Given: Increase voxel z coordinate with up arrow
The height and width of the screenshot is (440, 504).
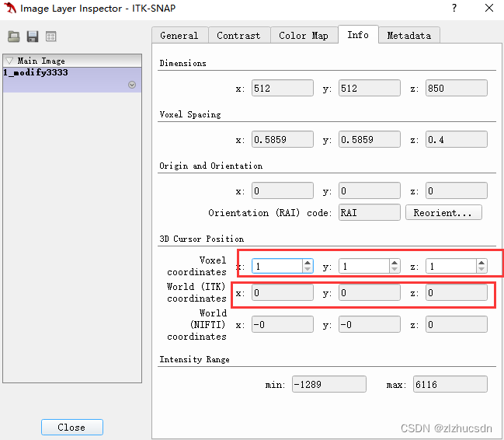Looking at the screenshot, I should (x=481, y=263).
